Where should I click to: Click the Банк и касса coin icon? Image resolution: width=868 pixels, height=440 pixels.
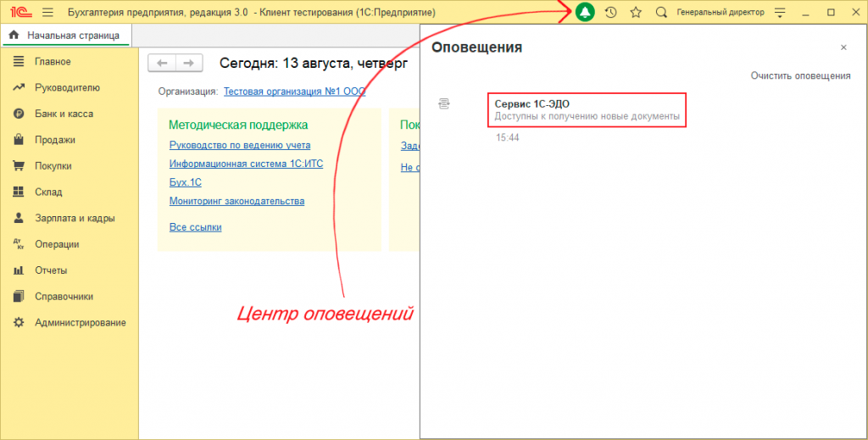click(x=19, y=114)
